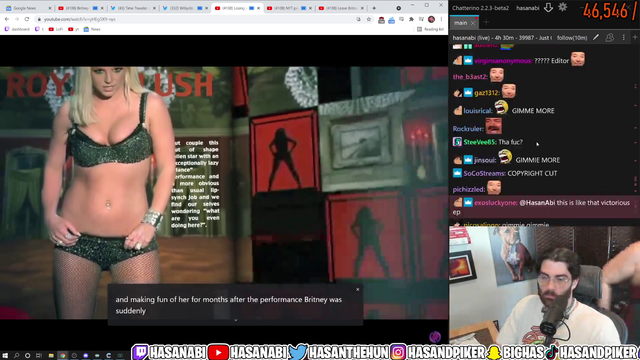Open Task View on the taskbar

click(39, 356)
